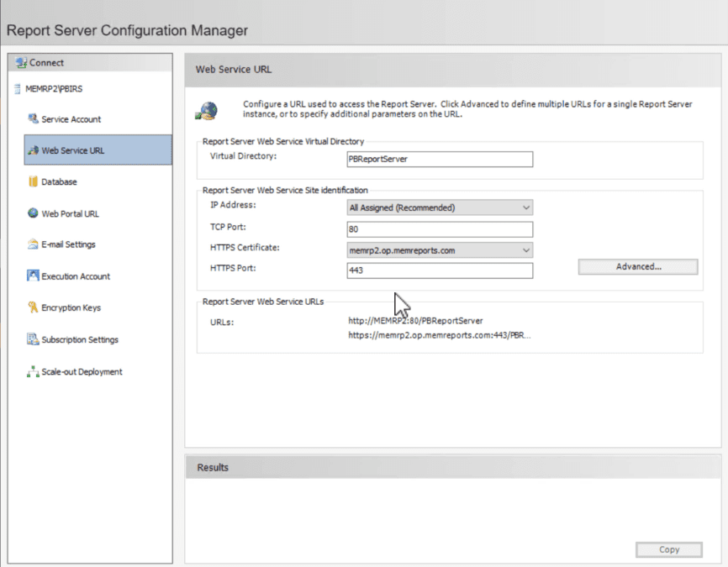Screen dimensions: 728x567
Task: Click the HTTPS Port label
Action: (233, 268)
